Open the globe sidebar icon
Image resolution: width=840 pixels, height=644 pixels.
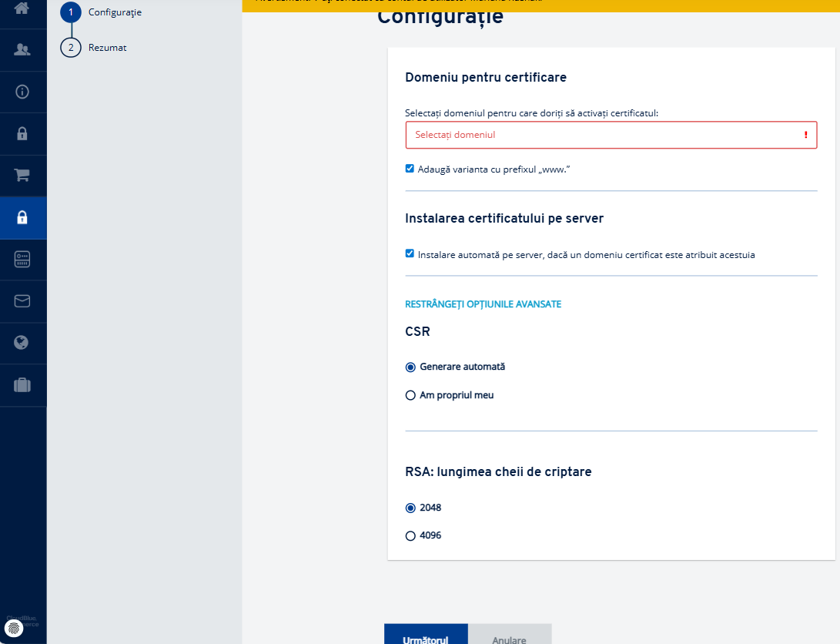pos(22,342)
